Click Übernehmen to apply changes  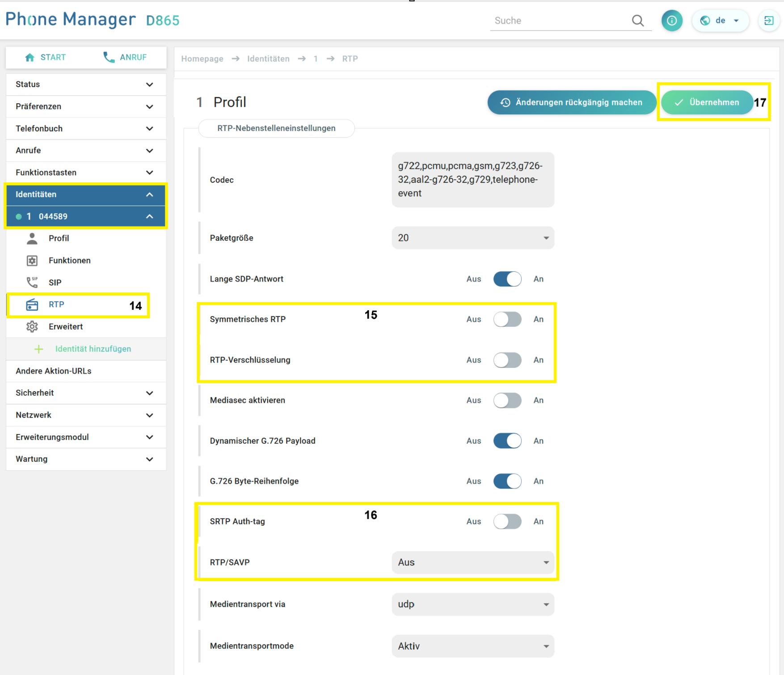pyautogui.click(x=707, y=102)
